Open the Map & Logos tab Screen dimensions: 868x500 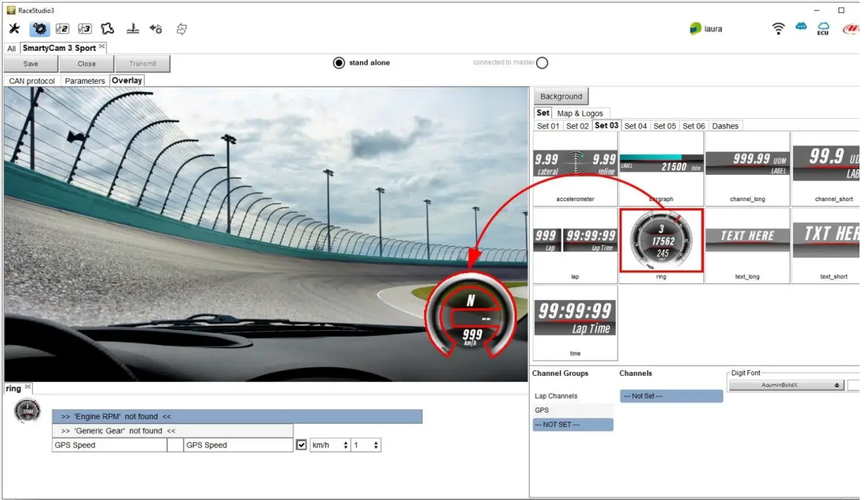point(580,113)
